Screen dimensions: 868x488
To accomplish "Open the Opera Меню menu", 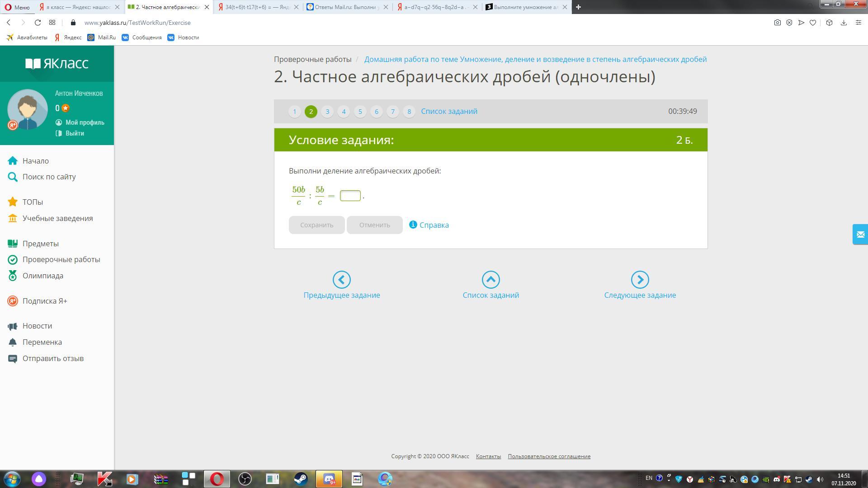I will (x=17, y=7).
